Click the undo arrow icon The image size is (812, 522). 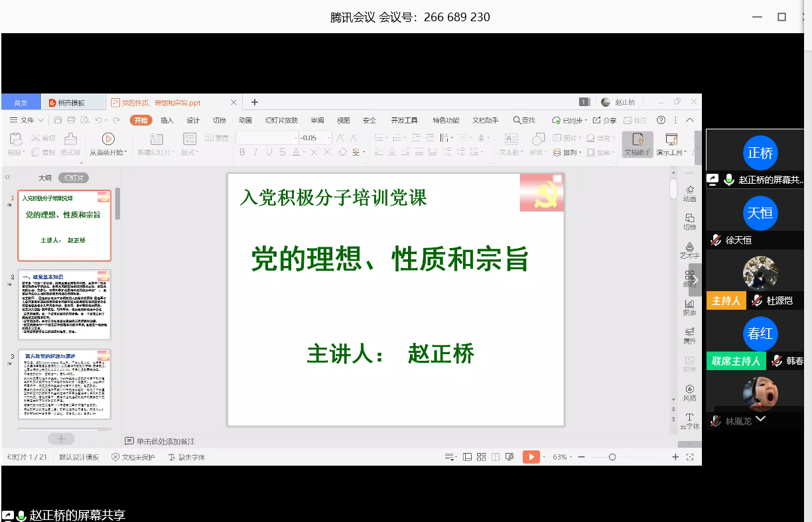[x=99, y=120]
